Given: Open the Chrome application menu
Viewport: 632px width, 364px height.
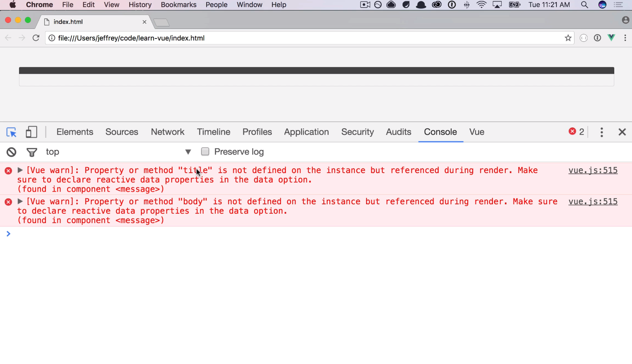Looking at the screenshot, I should click(x=39, y=5).
